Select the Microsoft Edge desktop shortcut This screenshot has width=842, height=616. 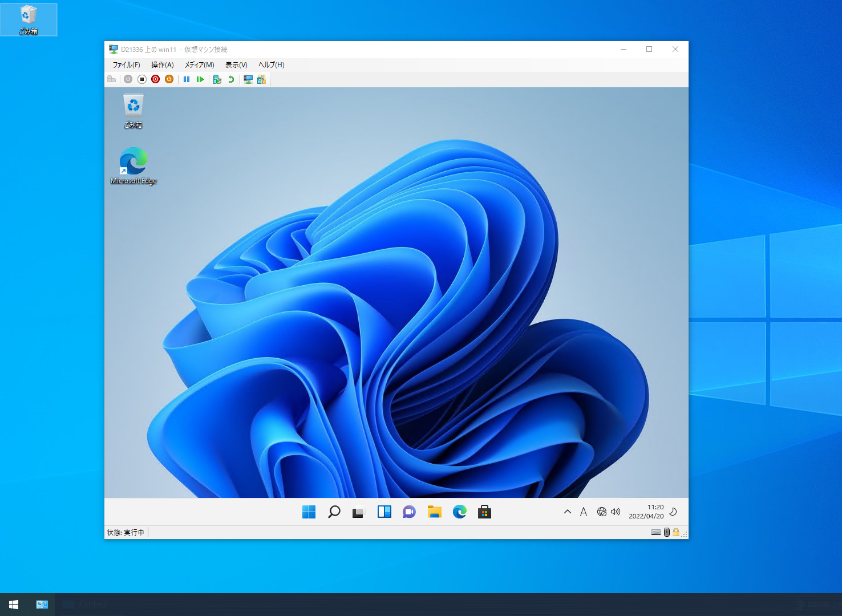[x=133, y=166]
